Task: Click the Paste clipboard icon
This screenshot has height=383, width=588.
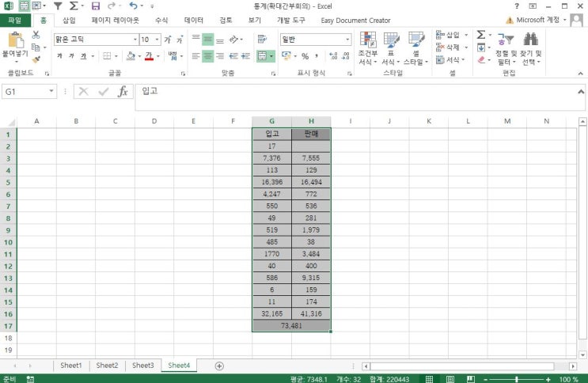Action: tap(16, 40)
